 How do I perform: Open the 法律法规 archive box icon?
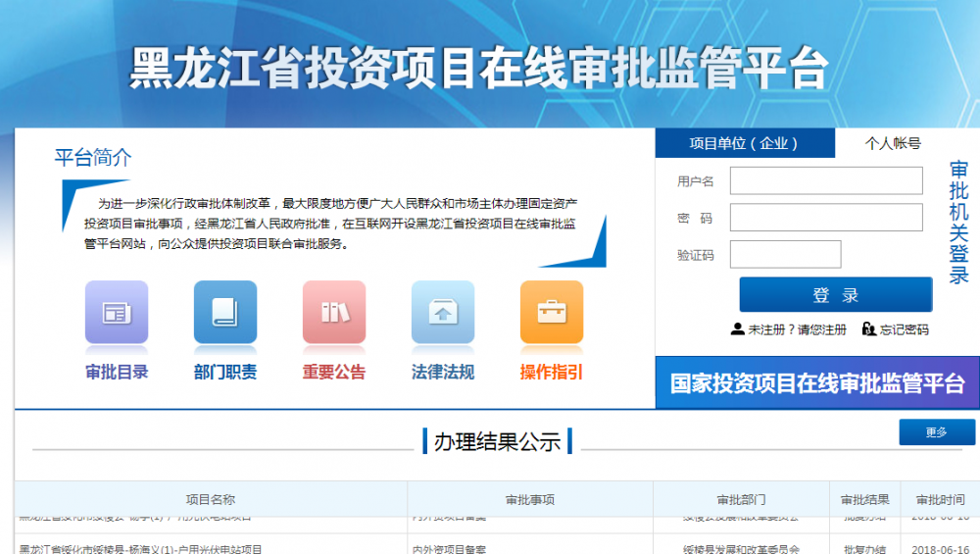(443, 313)
